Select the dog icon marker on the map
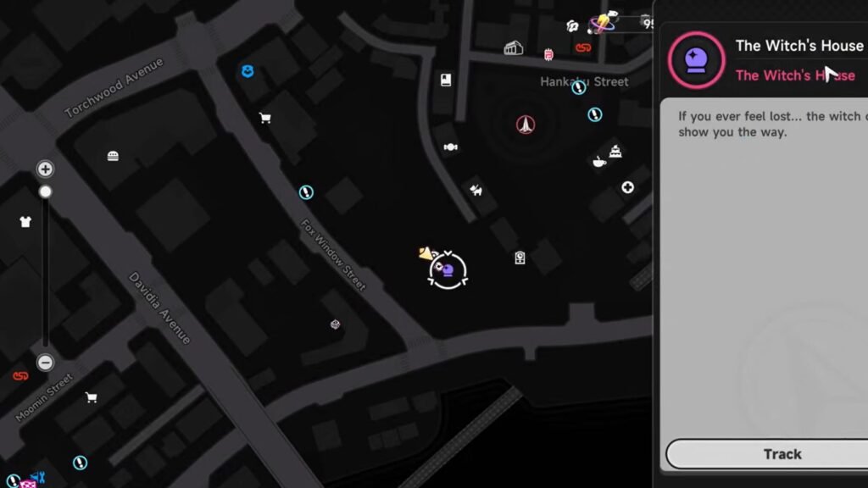868x488 pixels. coord(476,191)
